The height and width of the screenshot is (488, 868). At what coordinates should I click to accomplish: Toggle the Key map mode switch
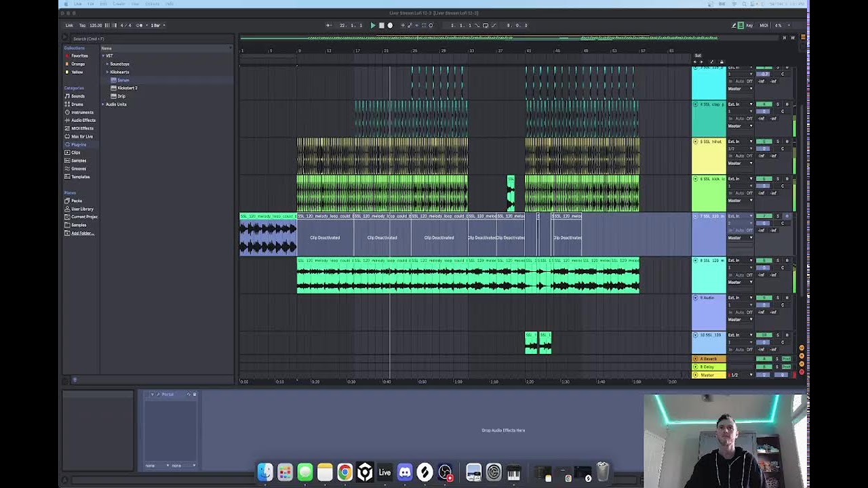click(749, 25)
